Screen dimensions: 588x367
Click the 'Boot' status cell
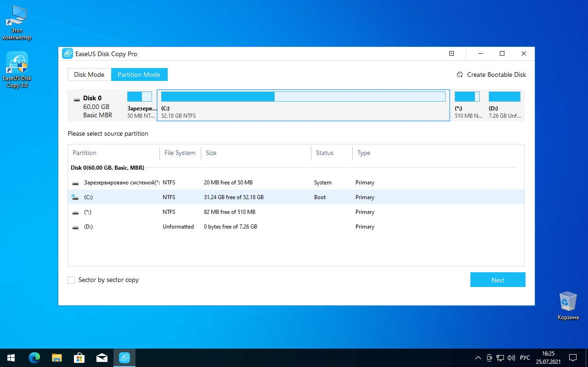320,197
